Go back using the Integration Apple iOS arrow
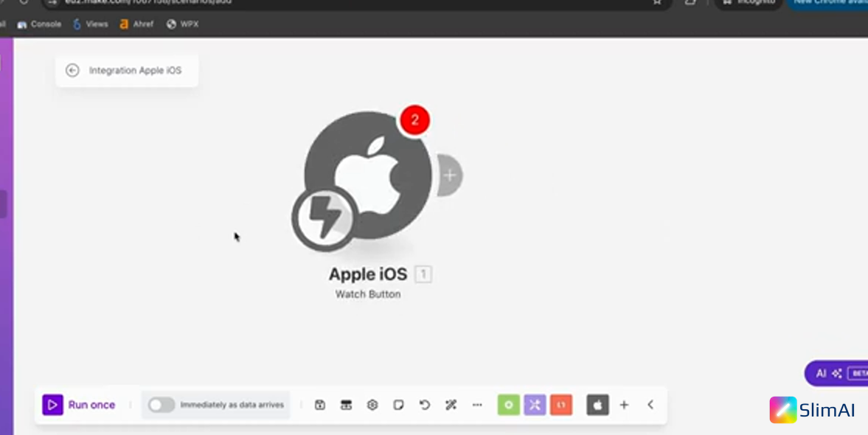The image size is (868, 435). pos(72,70)
